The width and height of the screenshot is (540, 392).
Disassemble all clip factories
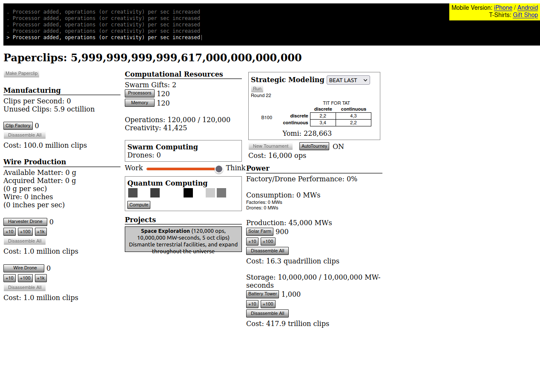tap(25, 135)
